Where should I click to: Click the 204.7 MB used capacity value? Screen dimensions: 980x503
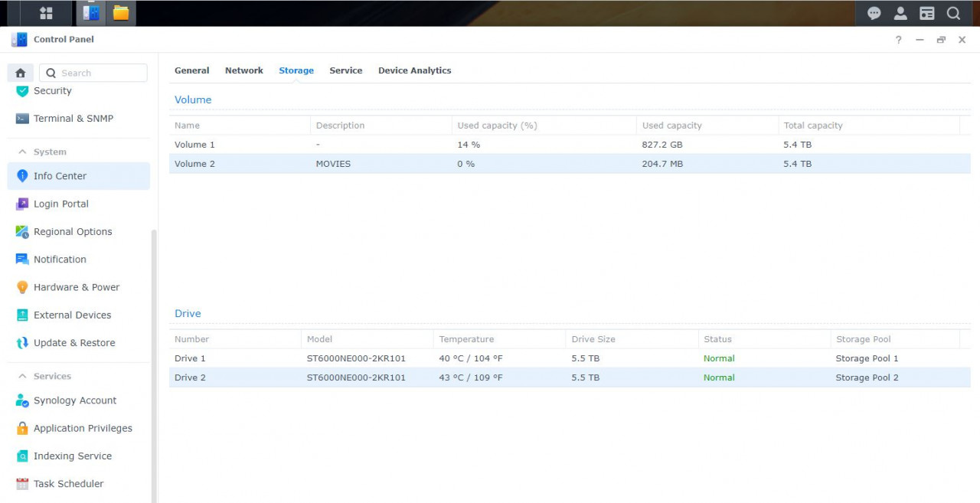click(x=663, y=164)
